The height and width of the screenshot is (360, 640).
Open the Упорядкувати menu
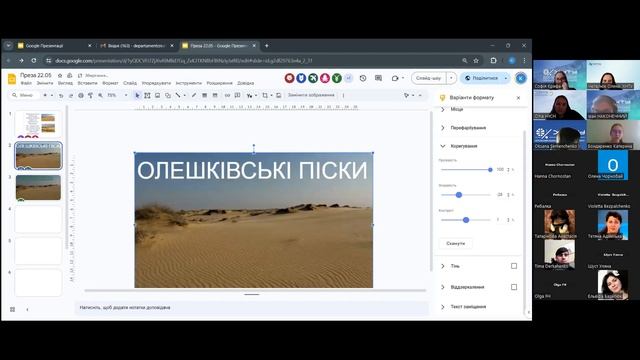(x=156, y=83)
